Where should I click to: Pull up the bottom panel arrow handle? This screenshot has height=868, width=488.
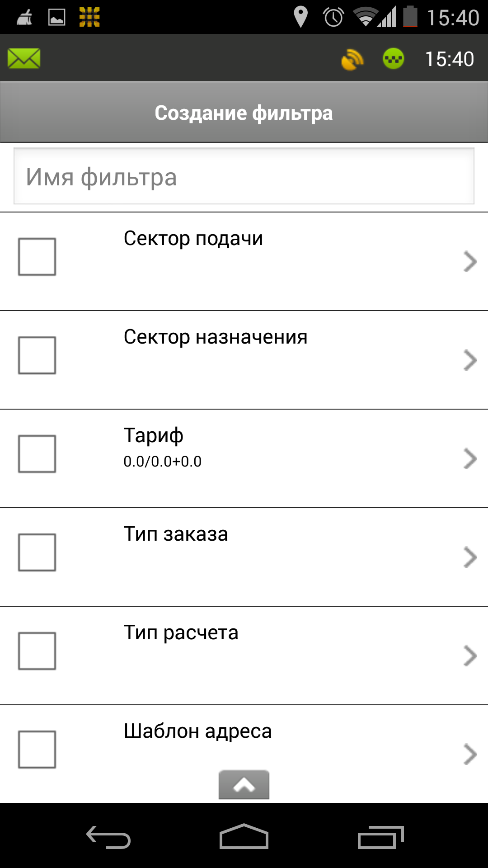point(244,785)
